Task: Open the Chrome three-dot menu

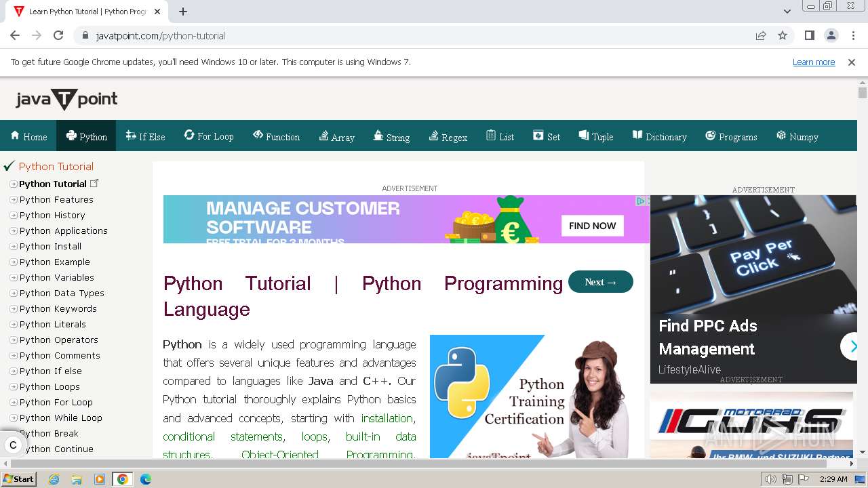Action: [x=852, y=35]
